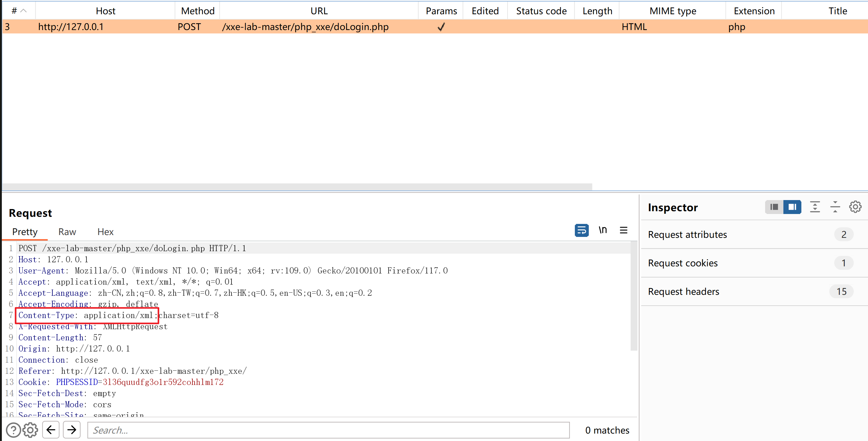
Task: Click the forward navigation arrow button
Action: 72,430
